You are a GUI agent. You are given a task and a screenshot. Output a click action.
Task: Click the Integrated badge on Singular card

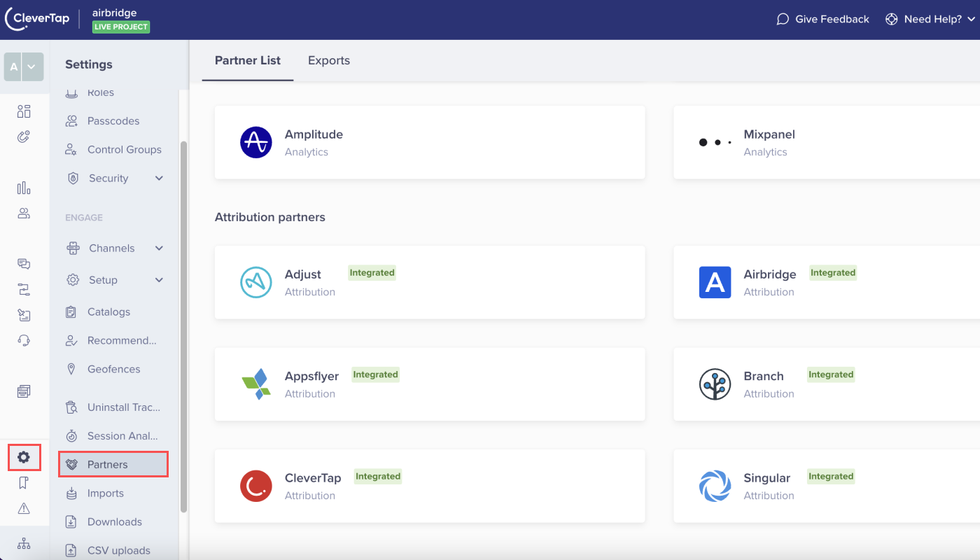pyautogui.click(x=831, y=477)
